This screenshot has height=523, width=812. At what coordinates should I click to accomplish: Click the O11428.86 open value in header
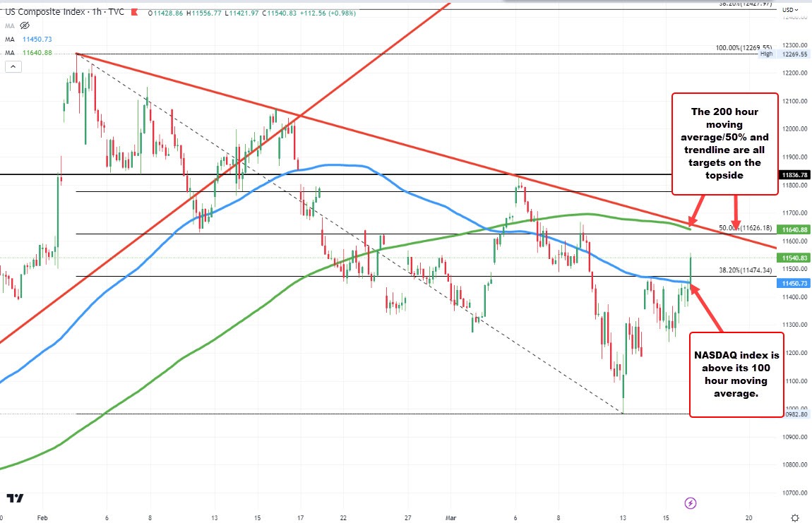coord(166,13)
